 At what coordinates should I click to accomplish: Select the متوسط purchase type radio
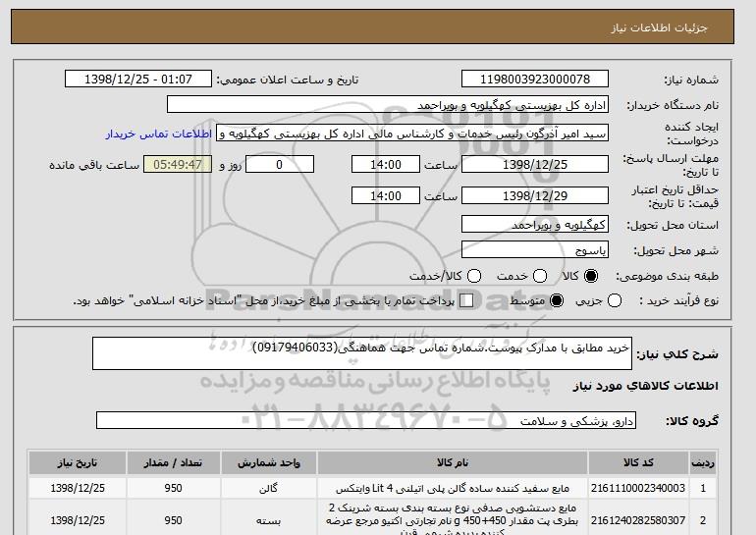click(557, 300)
